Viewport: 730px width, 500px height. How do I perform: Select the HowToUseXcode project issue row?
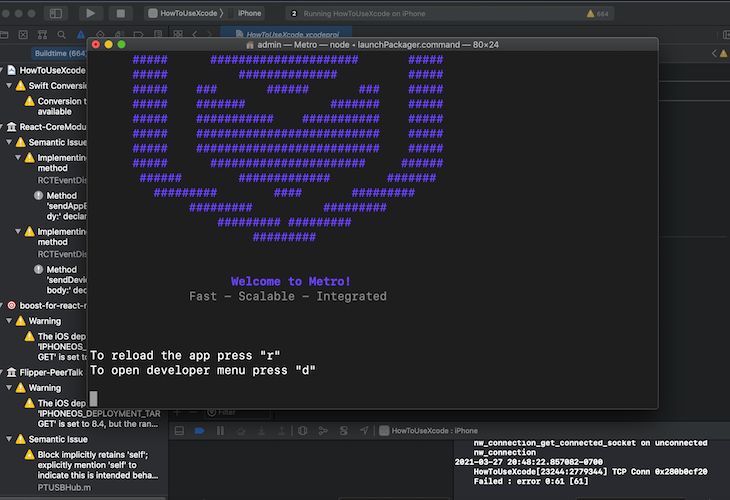(x=47, y=70)
